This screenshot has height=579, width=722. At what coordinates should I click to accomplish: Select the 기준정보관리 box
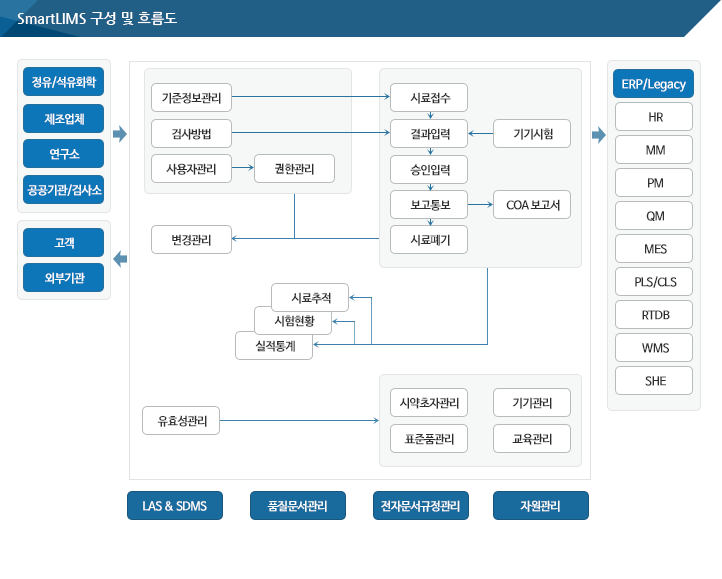tap(191, 98)
